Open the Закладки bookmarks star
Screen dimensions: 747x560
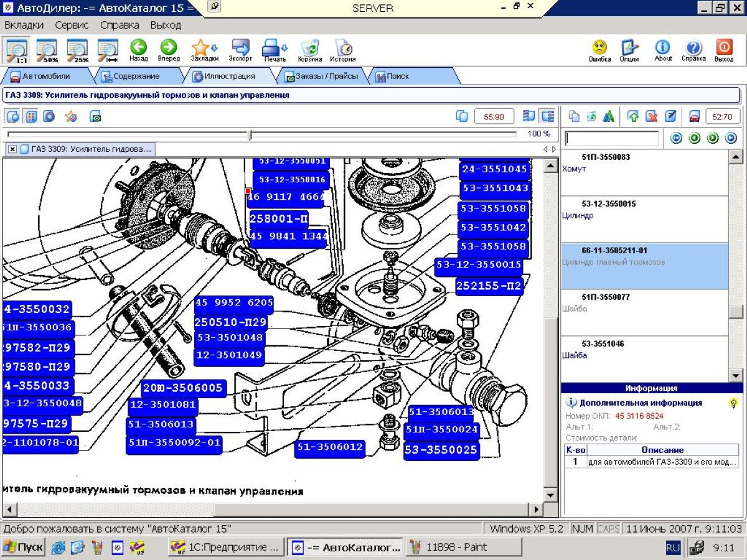(204, 50)
